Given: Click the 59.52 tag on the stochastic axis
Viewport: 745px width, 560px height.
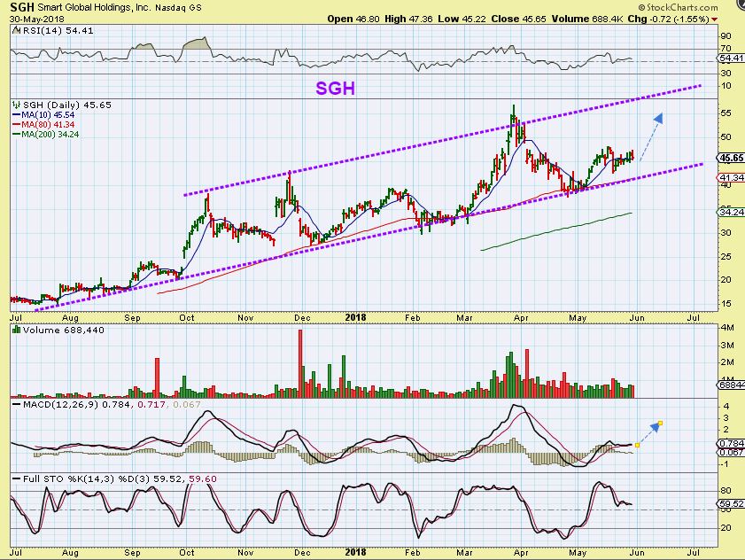Looking at the screenshot, I should pos(732,503).
